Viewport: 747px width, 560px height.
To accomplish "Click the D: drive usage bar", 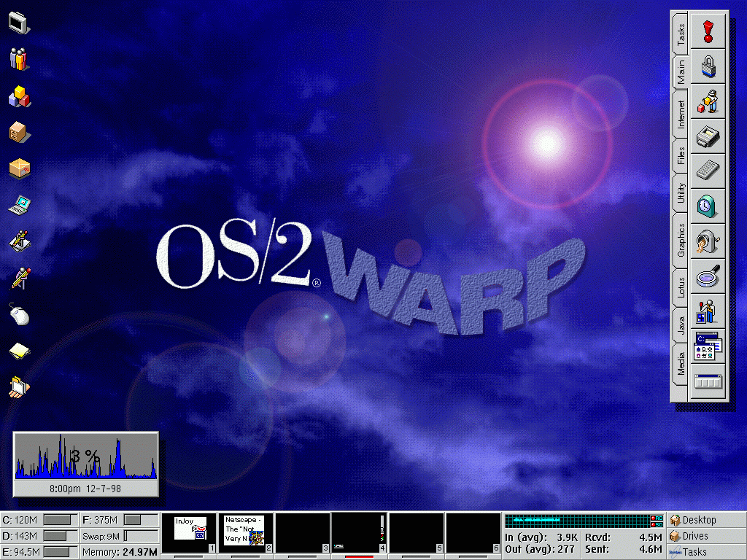I will [61, 536].
